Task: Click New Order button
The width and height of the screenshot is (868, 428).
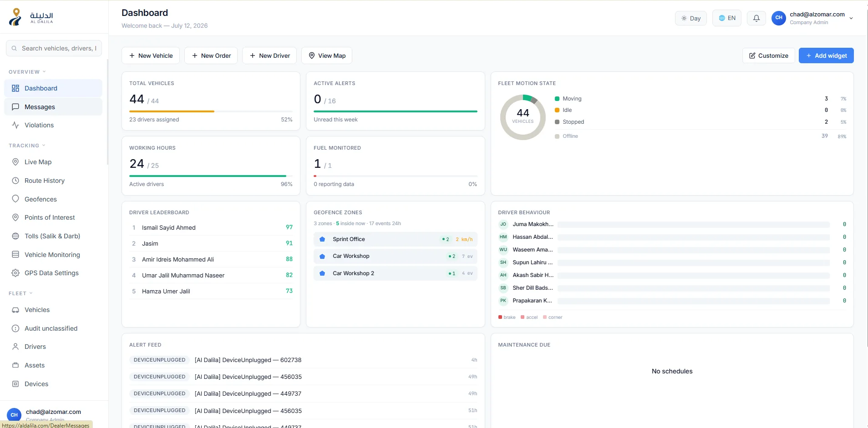Action: tap(211, 55)
